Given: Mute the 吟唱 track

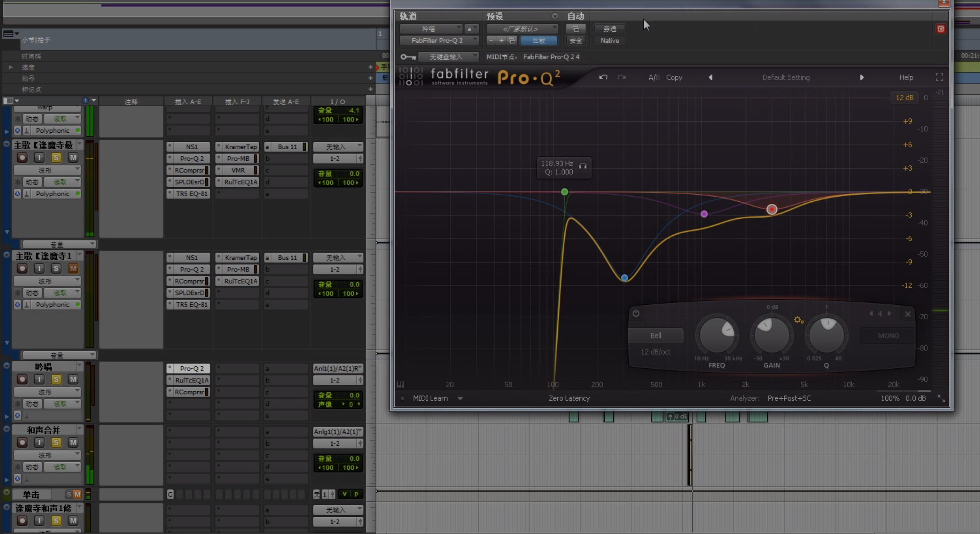Looking at the screenshot, I should click(73, 379).
